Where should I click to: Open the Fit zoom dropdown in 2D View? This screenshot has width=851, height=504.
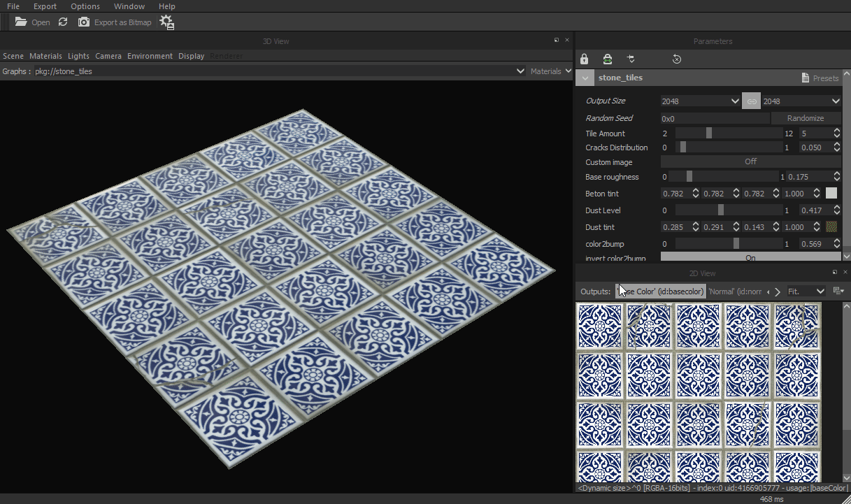coord(806,291)
